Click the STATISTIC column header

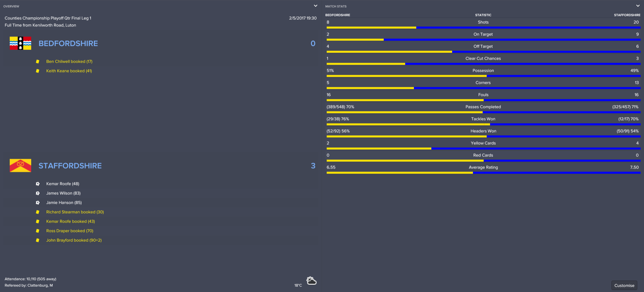tap(483, 15)
